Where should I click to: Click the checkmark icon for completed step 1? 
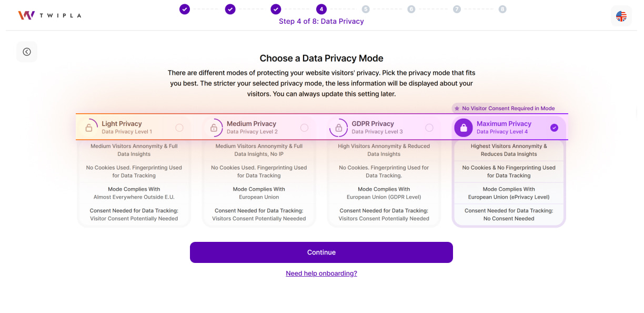(184, 9)
